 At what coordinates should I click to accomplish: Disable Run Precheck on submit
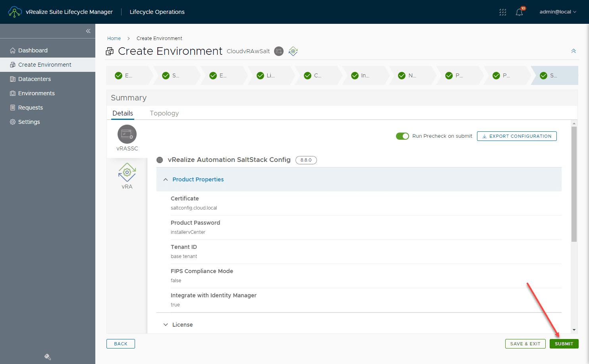tap(402, 136)
